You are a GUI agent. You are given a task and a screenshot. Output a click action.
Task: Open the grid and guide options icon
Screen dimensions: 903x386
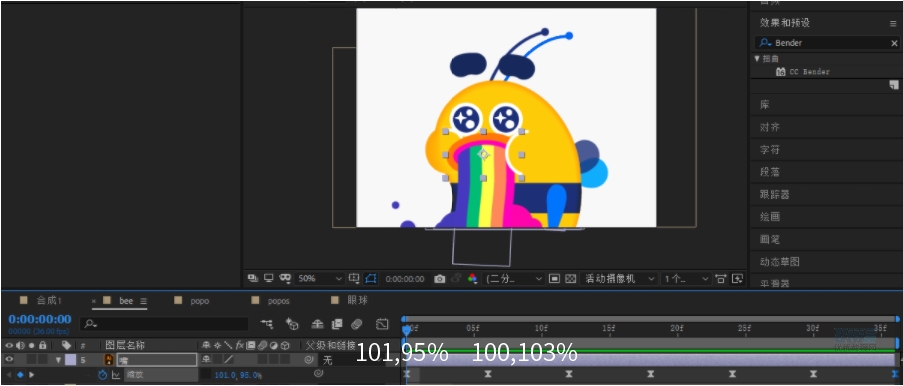click(x=355, y=279)
